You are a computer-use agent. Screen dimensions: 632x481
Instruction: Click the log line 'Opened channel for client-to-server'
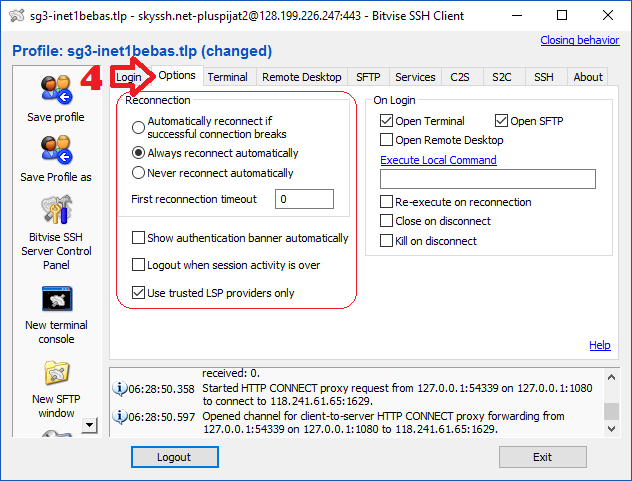point(383,422)
